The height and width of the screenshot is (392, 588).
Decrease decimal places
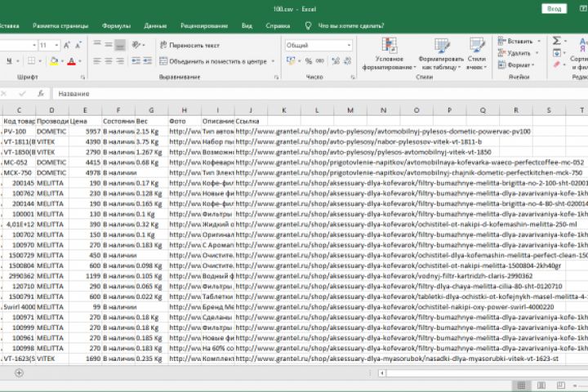(x=348, y=60)
